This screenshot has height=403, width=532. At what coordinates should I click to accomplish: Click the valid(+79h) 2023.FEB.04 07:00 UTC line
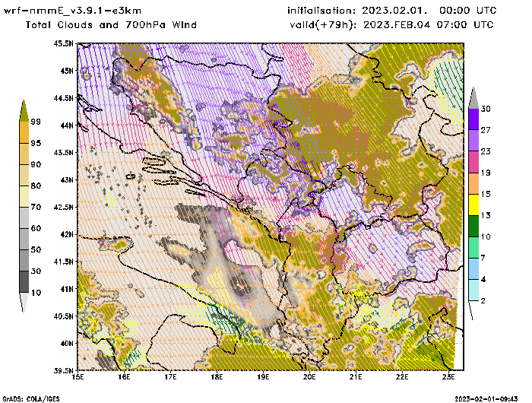(391, 25)
